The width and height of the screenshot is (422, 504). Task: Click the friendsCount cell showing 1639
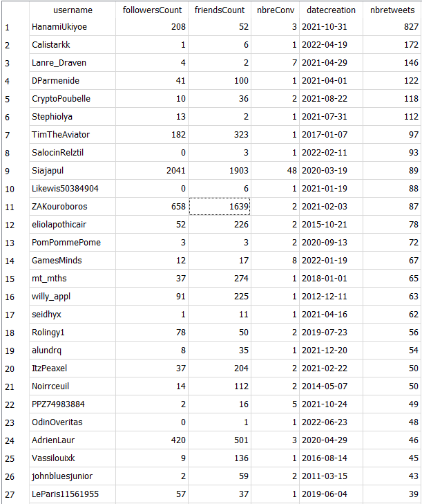[220, 207]
